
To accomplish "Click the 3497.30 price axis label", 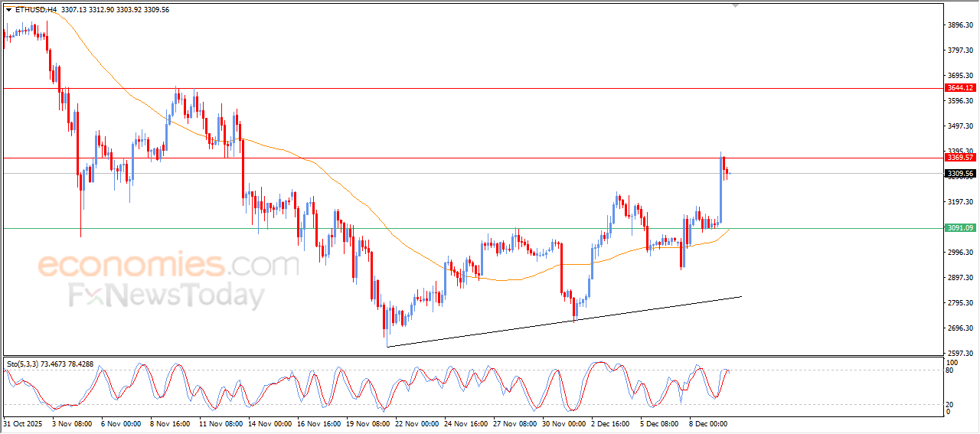I will (x=960, y=126).
